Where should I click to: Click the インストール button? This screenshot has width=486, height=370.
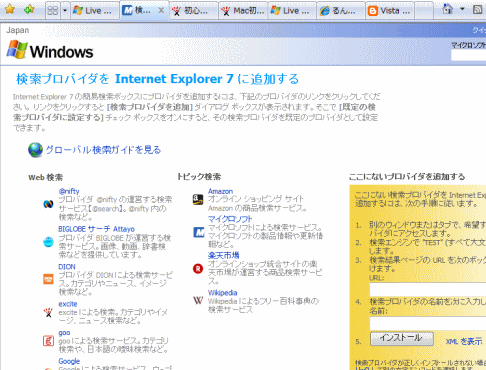[402, 339]
